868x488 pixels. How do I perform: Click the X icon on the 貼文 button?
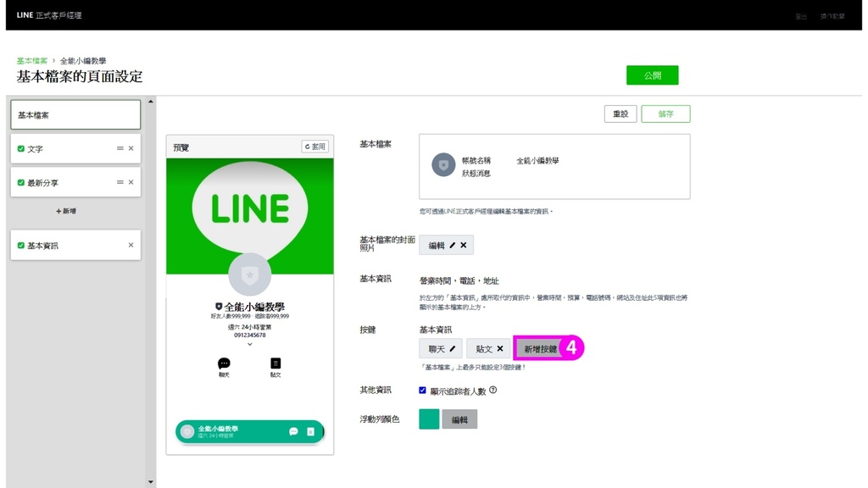[500, 348]
